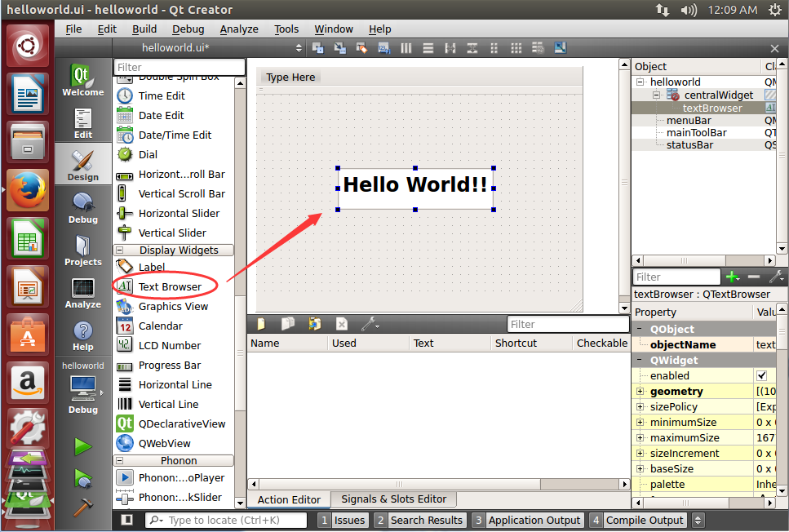Click the Delete action icon

(x=342, y=324)
